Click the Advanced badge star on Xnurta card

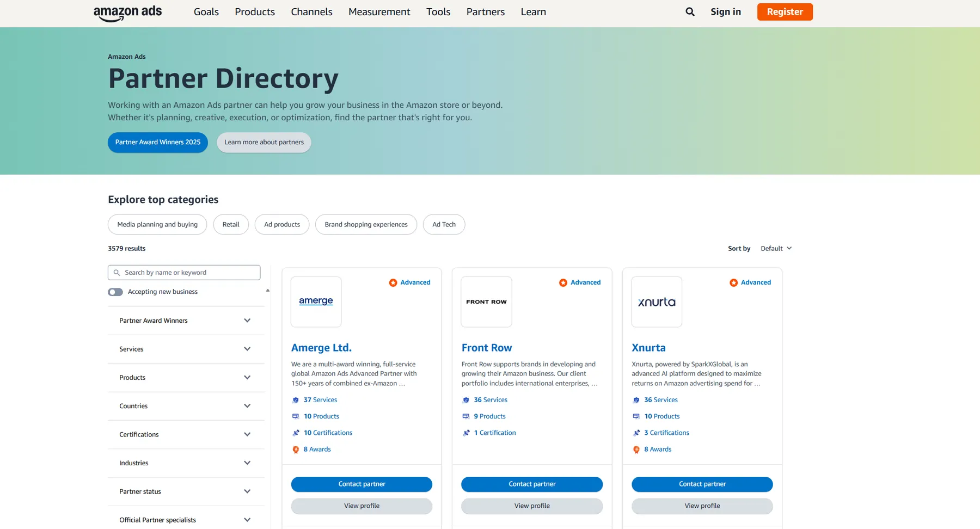[x=733, y=282]
